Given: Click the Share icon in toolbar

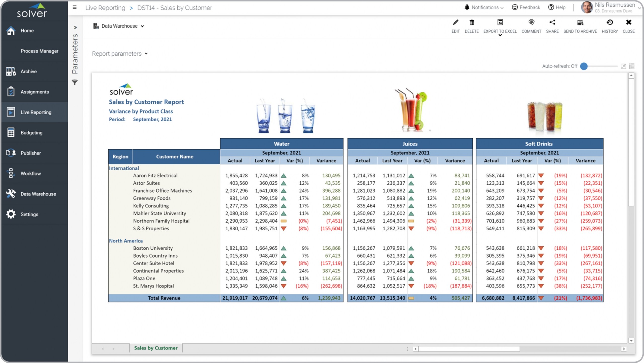Looking at the screenshot, I should pos(552,23).
